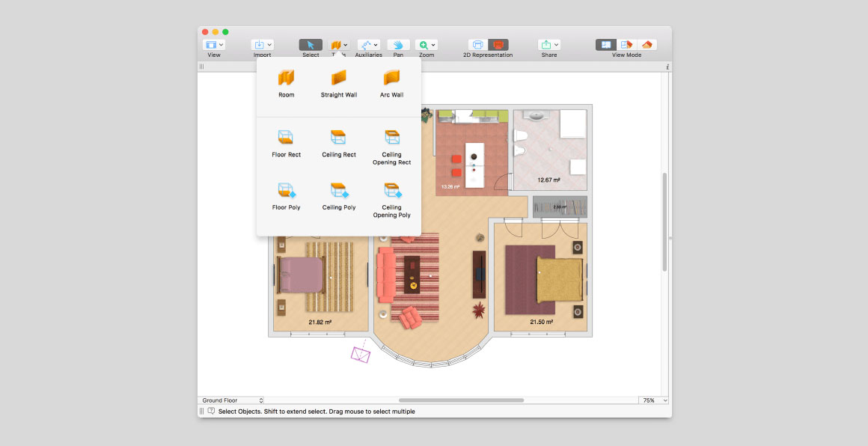Click the vertical scrollbar thumb
The image size is (868, 446).
tap(664, 222)
